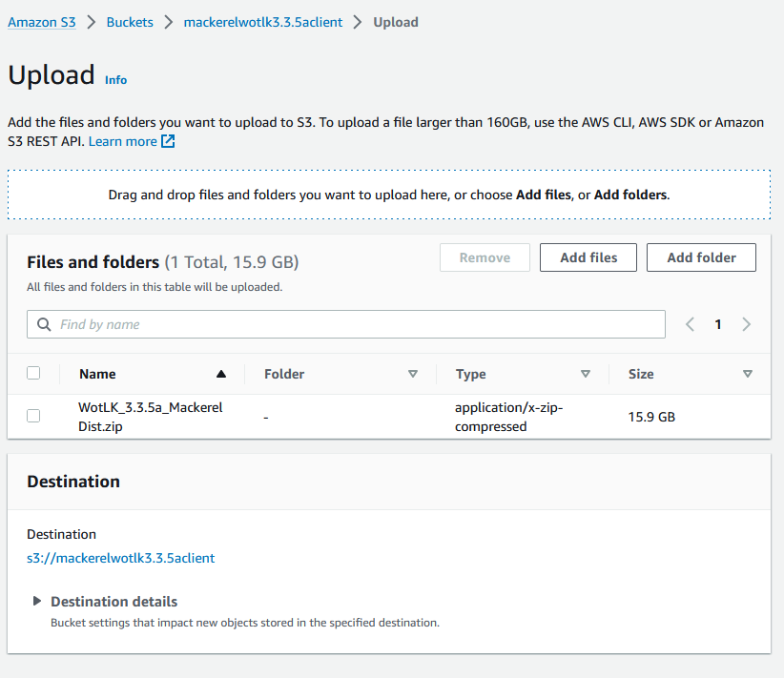Viewport: 784px width, 678px height.
Task: Select the WotLK_3.3.5a_MackerelDist.zip row checkbox
Action: click(33, 416)
